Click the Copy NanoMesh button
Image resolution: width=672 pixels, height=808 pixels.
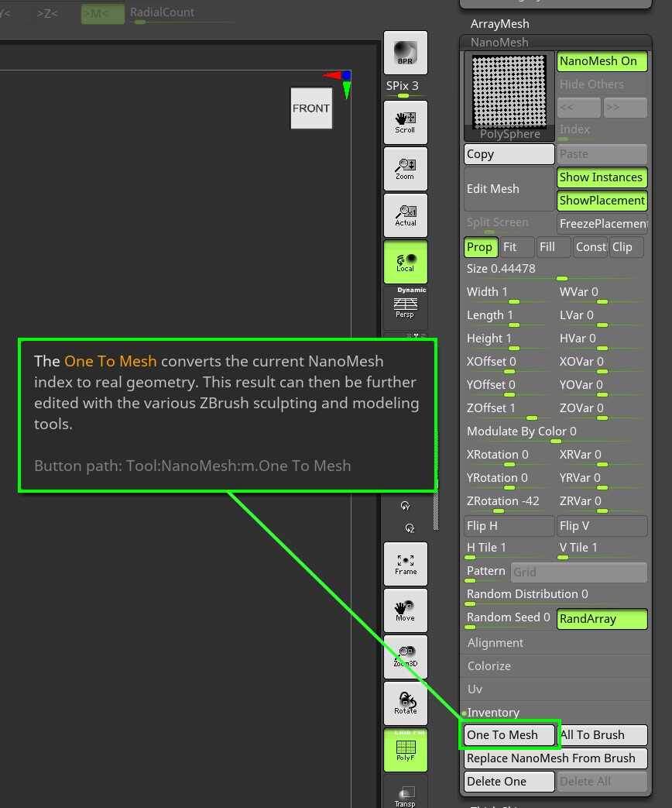point(509,154)
